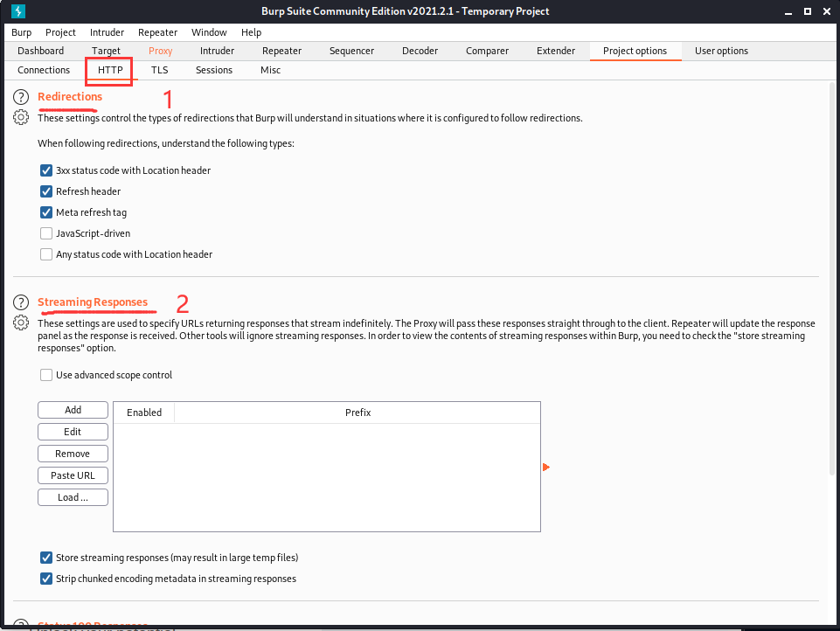This screenshot has height=631, width=840.
Task: Open the Burp menu
Action: [22, 32]
